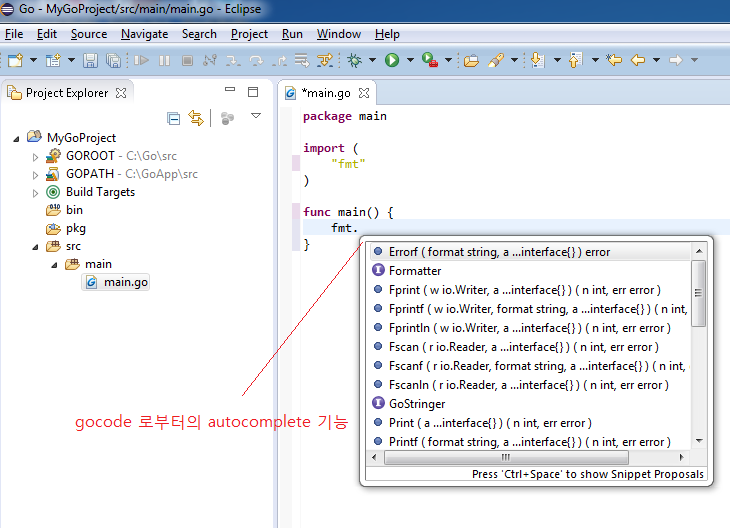This screenshot has height=528, width=730.
Task: Collapse the MyGoProject tree node
Action: 16,139
